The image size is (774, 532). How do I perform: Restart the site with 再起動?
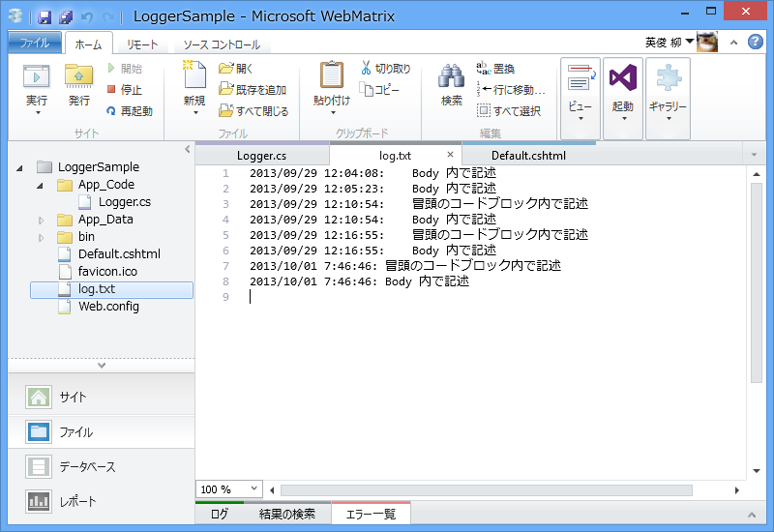130,111
